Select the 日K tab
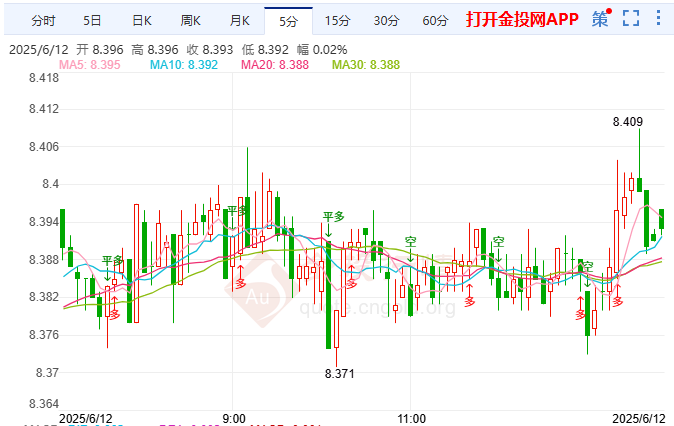This screenshot has height=426, width=674. [x=141, y=20]
